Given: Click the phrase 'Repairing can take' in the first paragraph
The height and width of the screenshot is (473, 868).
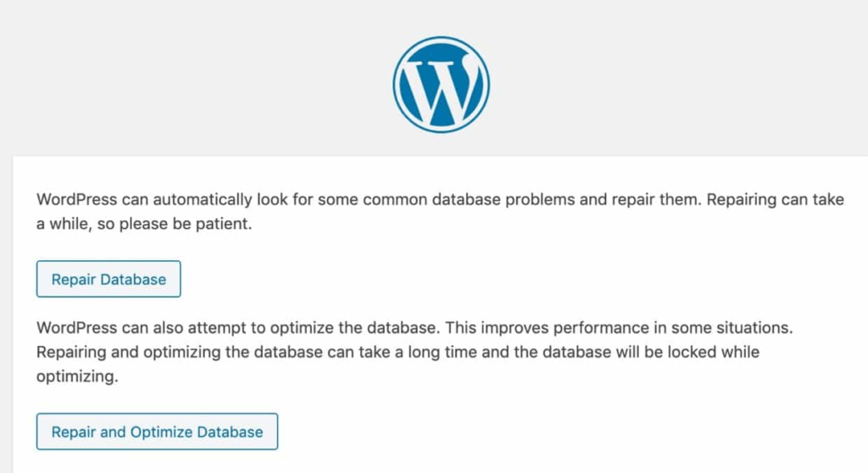Looking at the screenshot, I should 776,199.
